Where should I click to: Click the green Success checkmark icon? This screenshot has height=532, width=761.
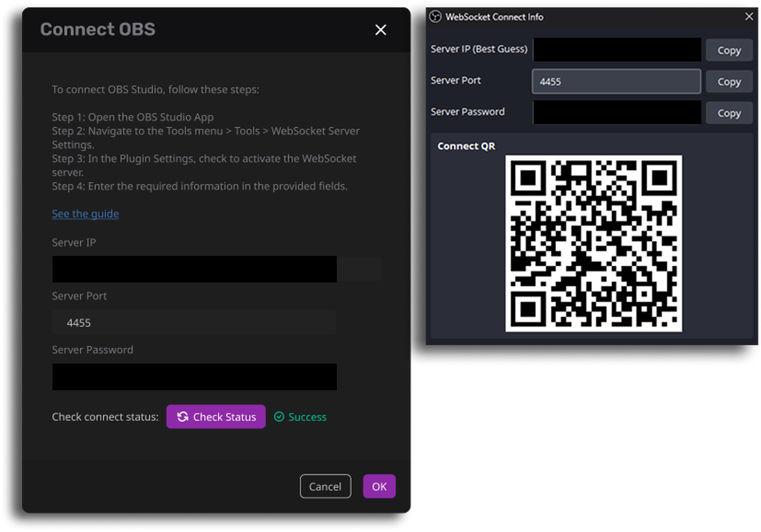(x=279, y=417)
